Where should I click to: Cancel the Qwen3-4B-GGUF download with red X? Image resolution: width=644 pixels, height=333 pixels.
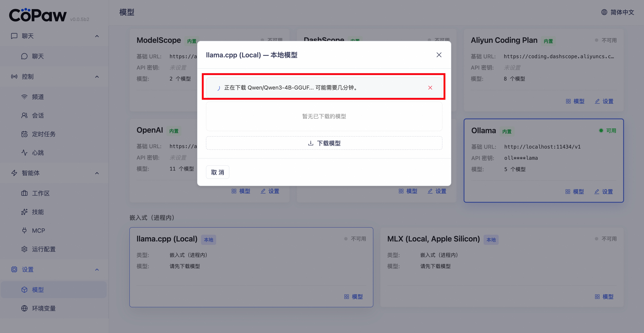430,88
